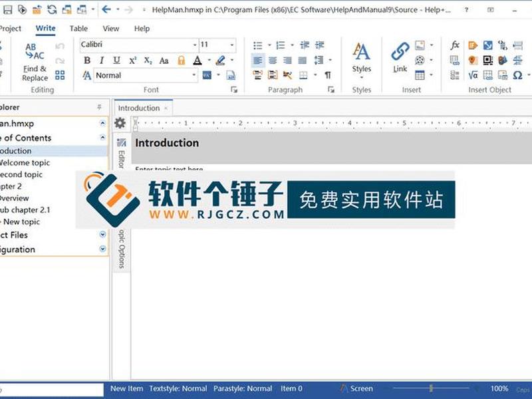The height and width of the screenshot is (399, 532).
Task: Select the Welcome topic tree item
Action: click(25, 163)
